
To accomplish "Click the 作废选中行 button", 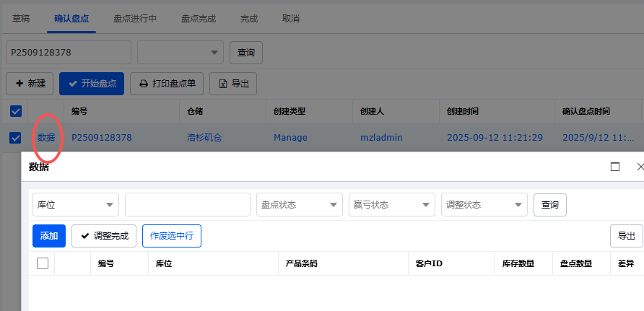I will [172, 236].
